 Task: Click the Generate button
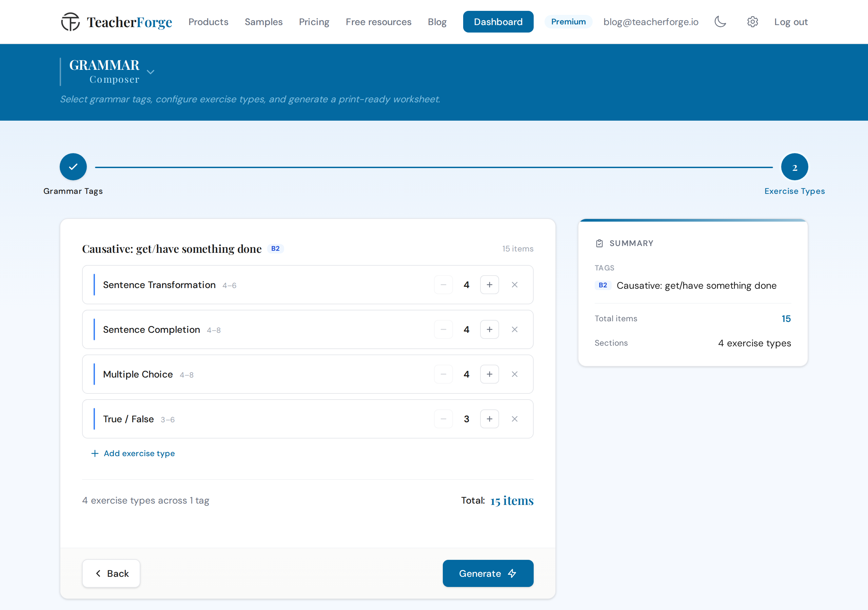pos(488,573)
